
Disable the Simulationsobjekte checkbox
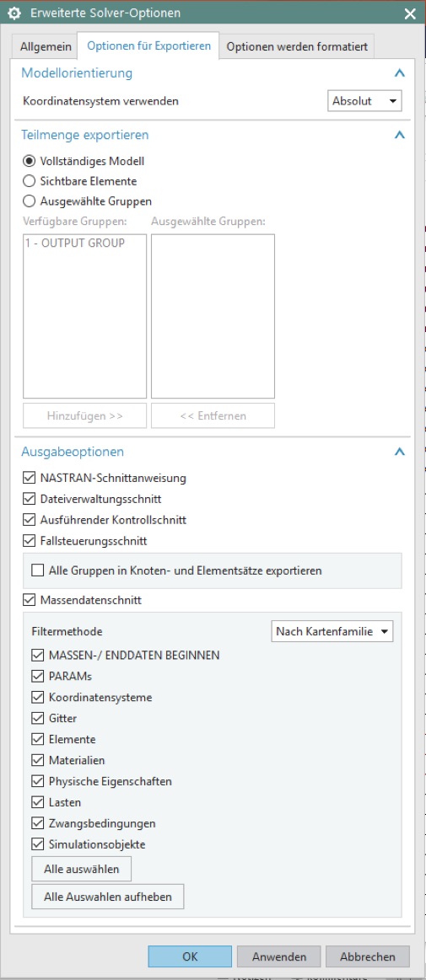(37, 844)
